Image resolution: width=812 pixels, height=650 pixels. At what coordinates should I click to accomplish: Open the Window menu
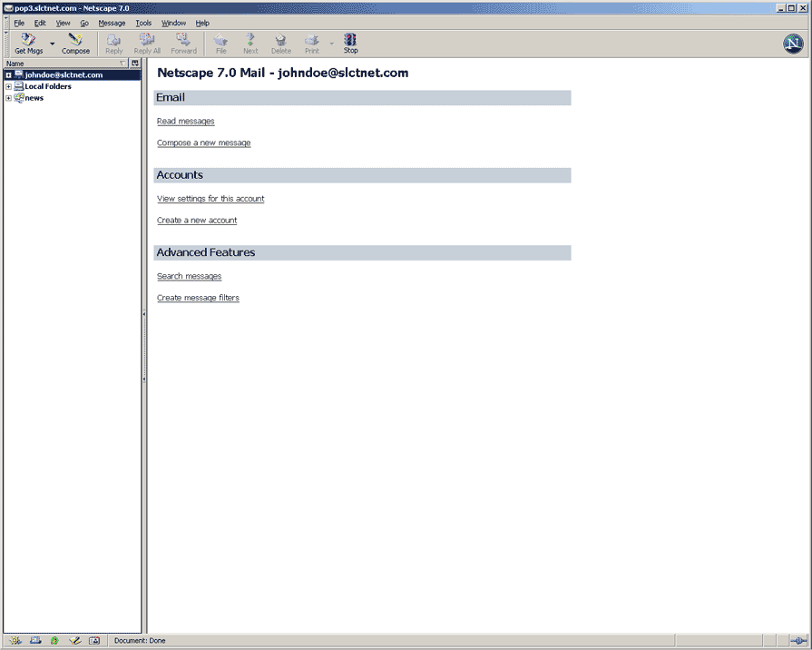tap(173, 23)
